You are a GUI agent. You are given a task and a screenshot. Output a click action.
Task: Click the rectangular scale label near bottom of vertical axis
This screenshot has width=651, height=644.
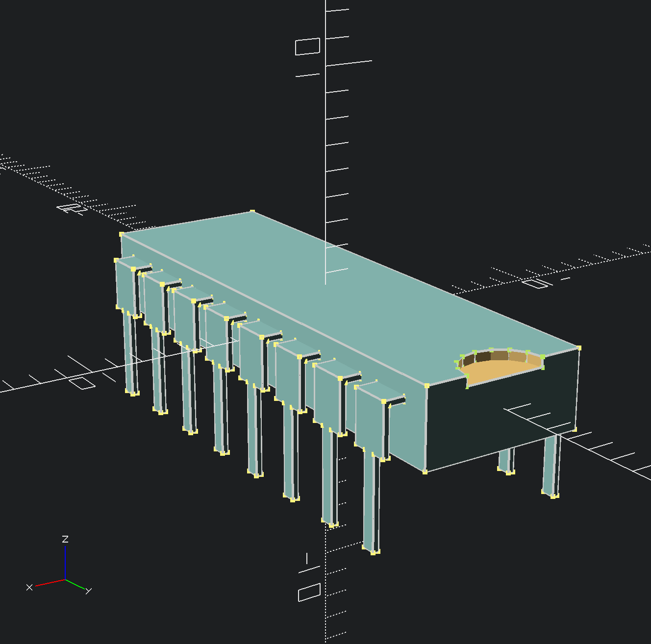click(309, 592)
